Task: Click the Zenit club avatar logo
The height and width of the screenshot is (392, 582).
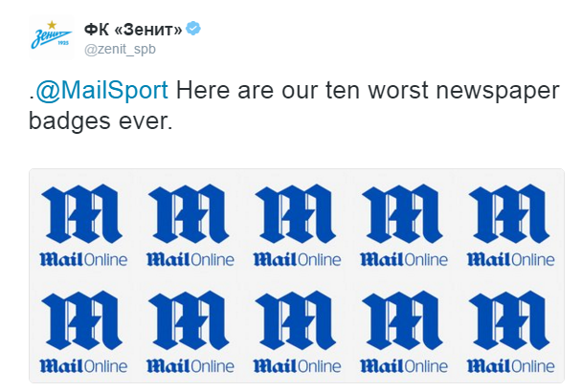Action: [48, 38]
